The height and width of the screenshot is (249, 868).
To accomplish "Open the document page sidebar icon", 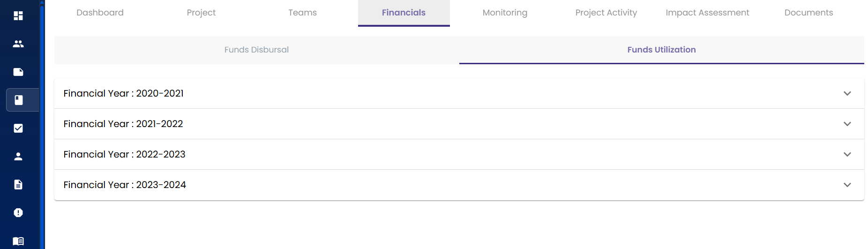I will pos(18,185).
